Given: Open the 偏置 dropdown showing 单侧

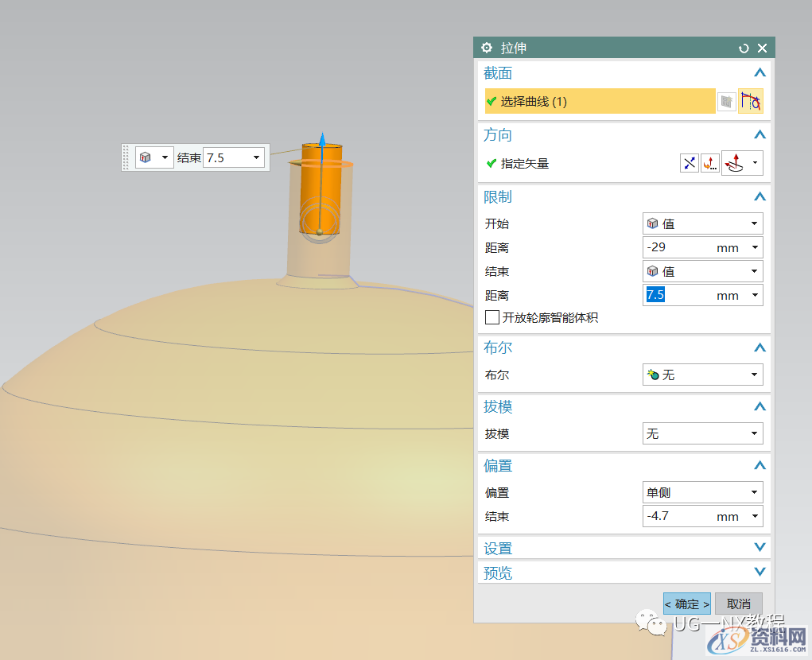Looking at the screenshot, I should 702,492.
